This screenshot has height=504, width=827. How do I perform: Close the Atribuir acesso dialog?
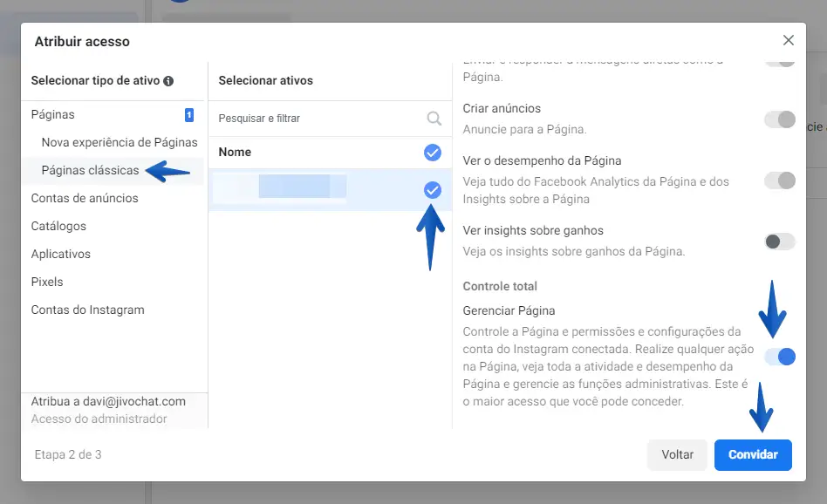pyautogui.click(x=789, y=40)
